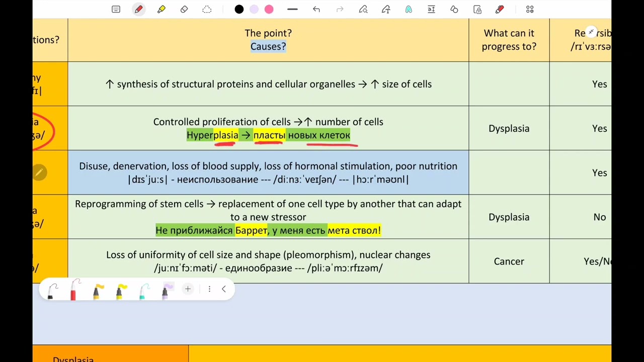Tap the collapse arrows icon at top right
Image resolution: width=644 pixels, height=362 pixels.
[x=591, y=32]
